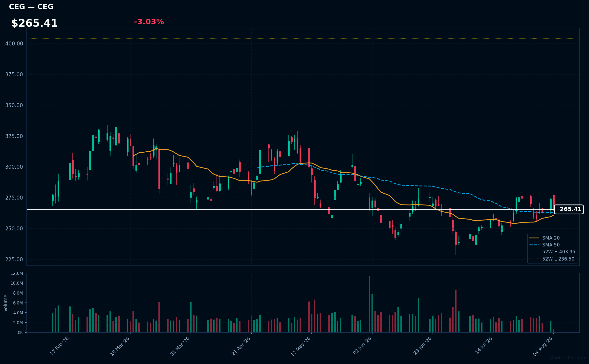Click the 21 Apr '26 date label

(241, 346)
